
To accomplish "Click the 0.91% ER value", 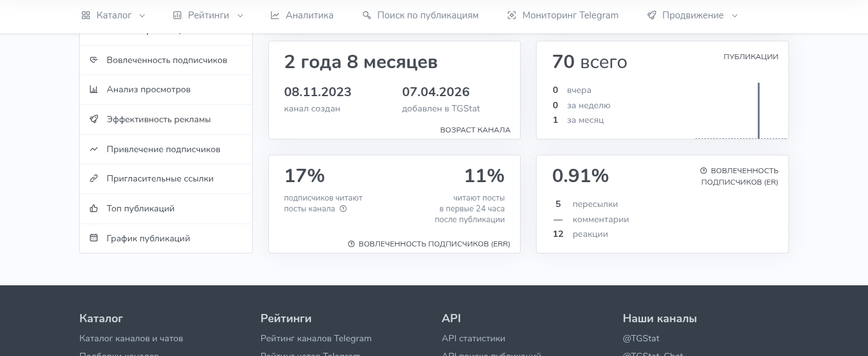I will (581, 176).
